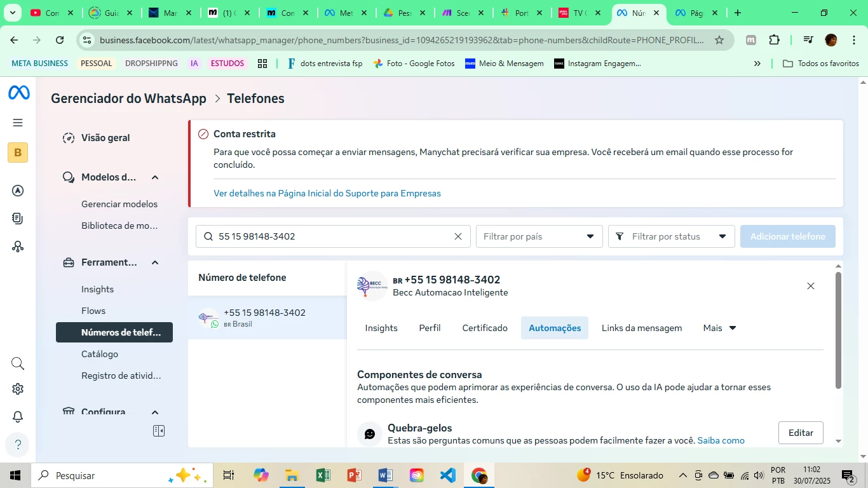Open the hamburger menu in left rail
The width and height of the screenshot is (868, 488).
click(x=18, y=123)
